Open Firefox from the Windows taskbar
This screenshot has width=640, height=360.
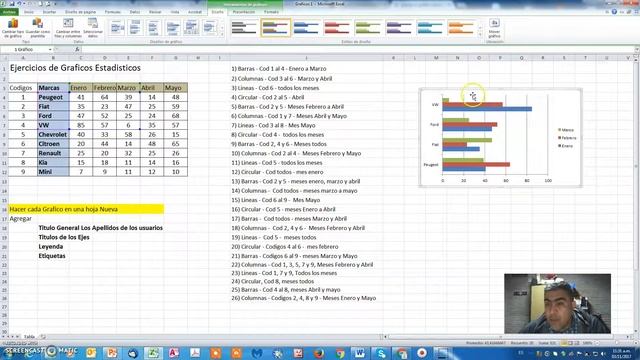(318, 353)
